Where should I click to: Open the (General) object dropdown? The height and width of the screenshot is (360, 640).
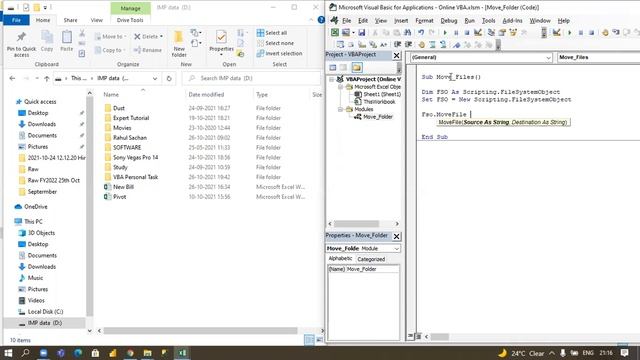pos(548,58)
